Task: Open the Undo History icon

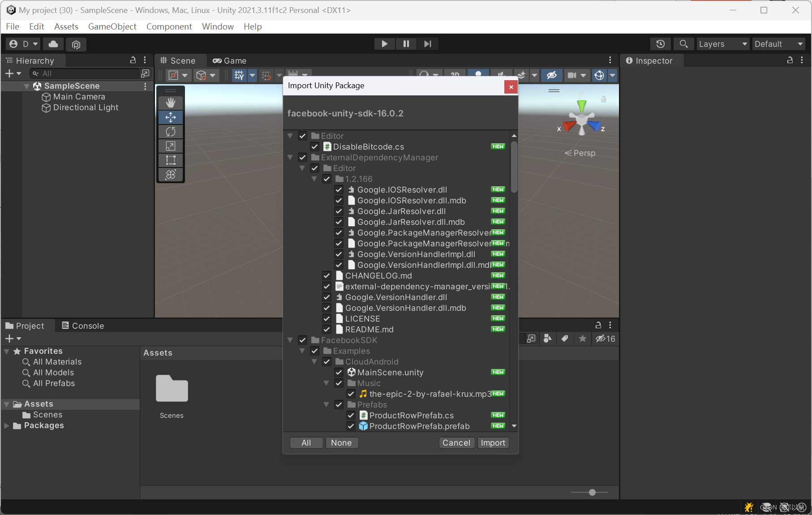Action: (660, 44)
